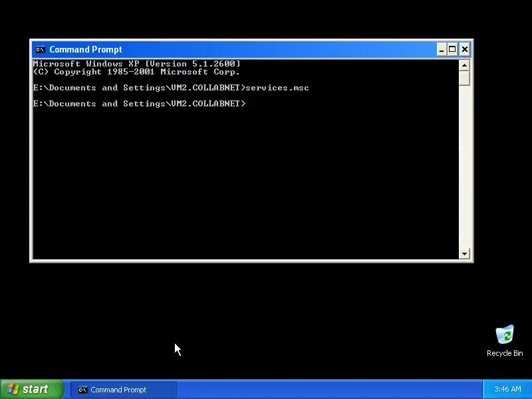Open the Command Prompt title bar system icon
The image size is (532, 399).
pyautogui.click(x=40, y=49)
